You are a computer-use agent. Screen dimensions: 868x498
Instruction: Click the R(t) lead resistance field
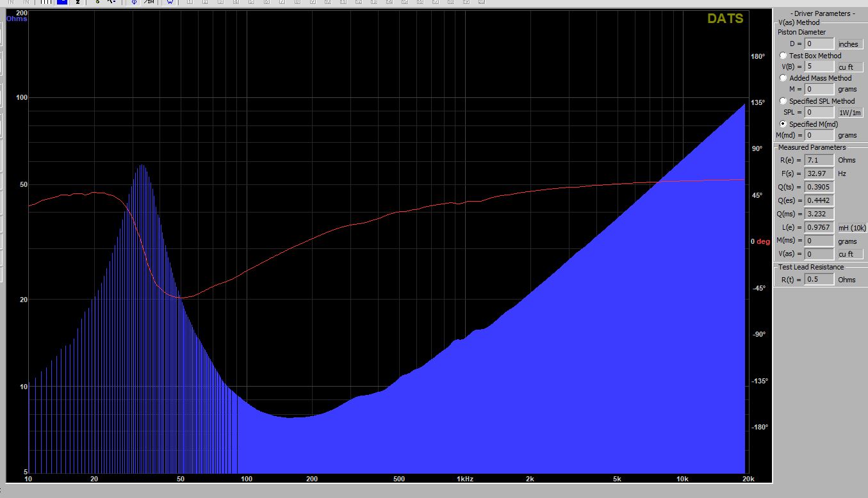(819, 280)
